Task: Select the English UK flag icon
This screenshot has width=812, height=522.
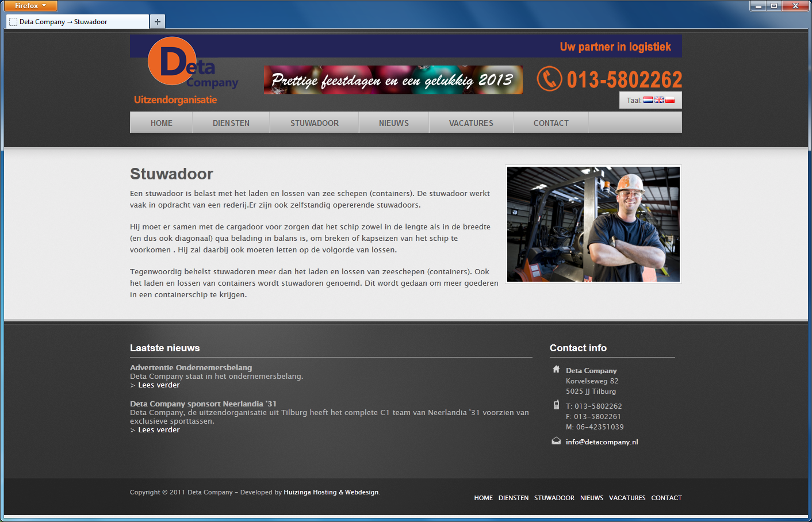Action: tap(659, 100)
